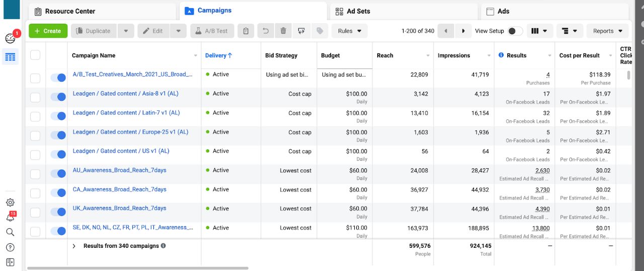644x271 pixels.
Task: Click the clipboard icon in the toolbar
Action: (x=246, y=31)
